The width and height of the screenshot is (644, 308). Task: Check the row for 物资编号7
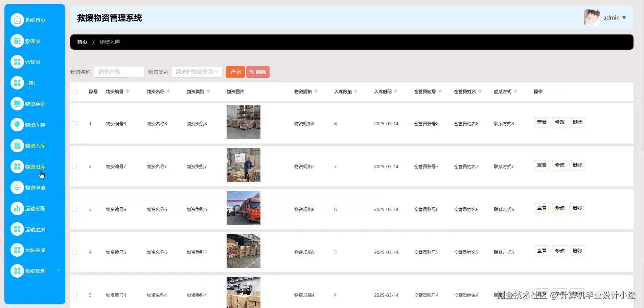[x=74, y=166]
